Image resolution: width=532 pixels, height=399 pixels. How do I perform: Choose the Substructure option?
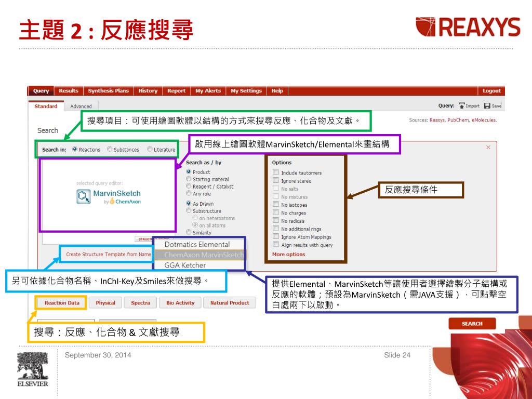pyautogui.click(x=189, y=211)
